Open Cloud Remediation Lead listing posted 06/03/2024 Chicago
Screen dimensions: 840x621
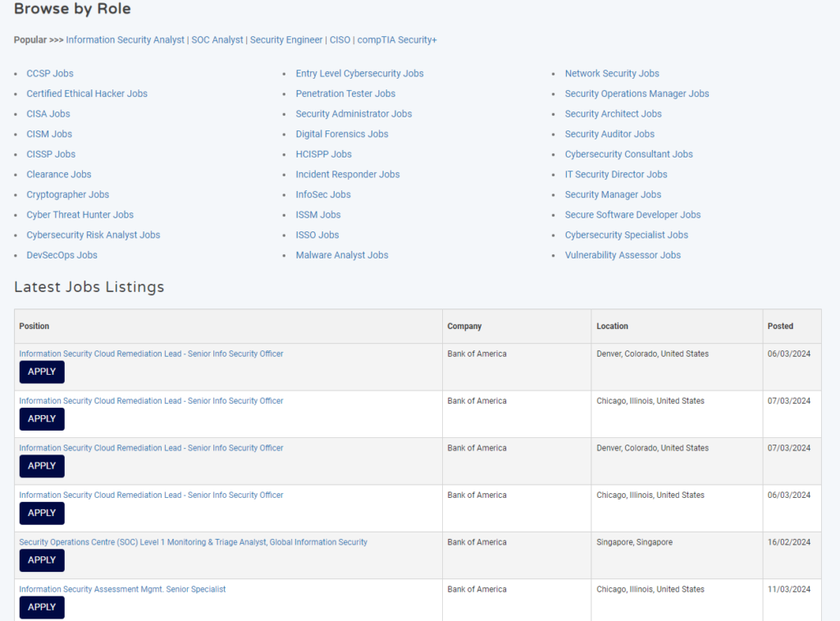click(151, 495)
